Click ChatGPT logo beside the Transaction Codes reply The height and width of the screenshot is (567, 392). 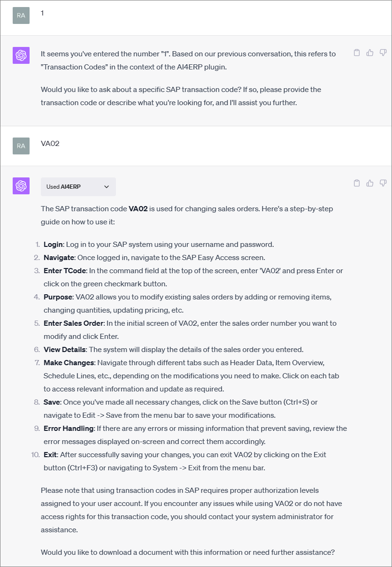(x=21, y=55)
